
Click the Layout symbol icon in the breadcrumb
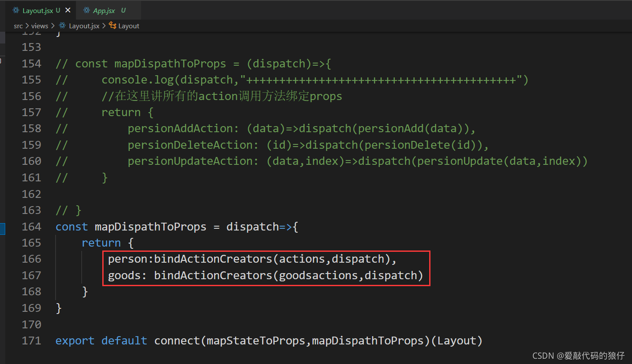tap(112, 26)
